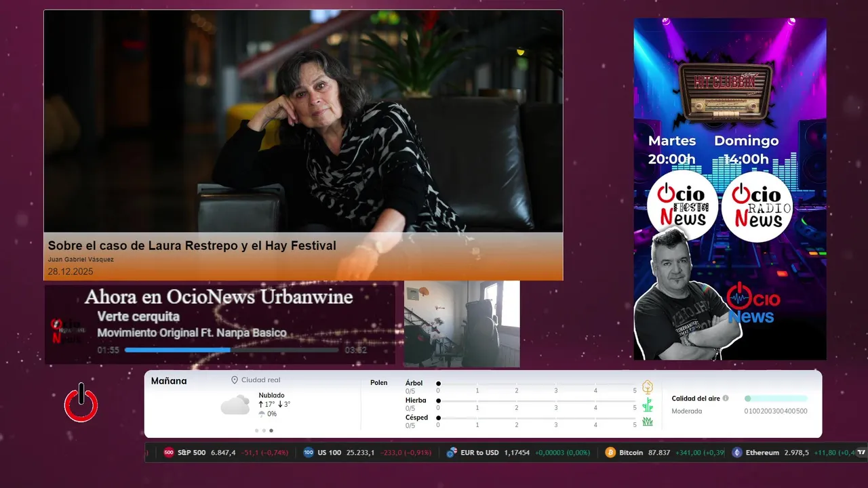Open the Laura Restrepo Hay Festival headline
Screen dimensions: 868x488
[x=192, y=245]
